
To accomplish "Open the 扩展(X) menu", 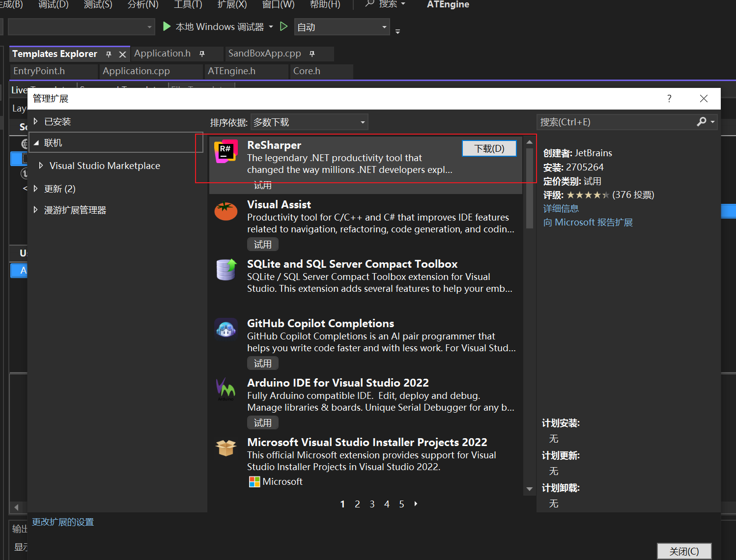I will tap(232, 4).
